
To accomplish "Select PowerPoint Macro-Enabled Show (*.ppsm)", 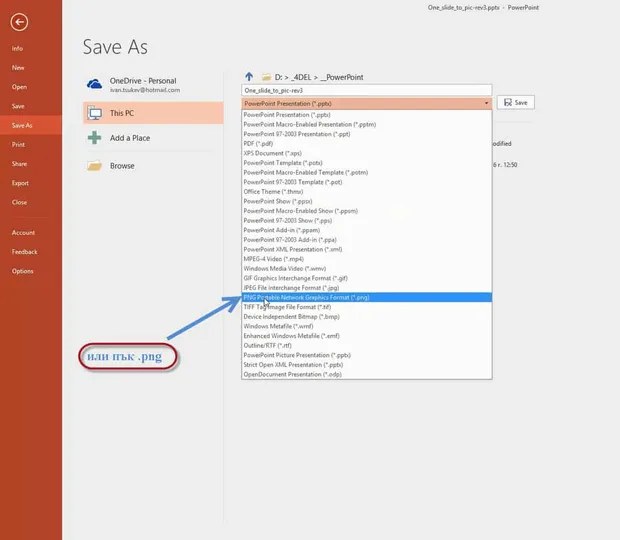I will coord(367,211).
